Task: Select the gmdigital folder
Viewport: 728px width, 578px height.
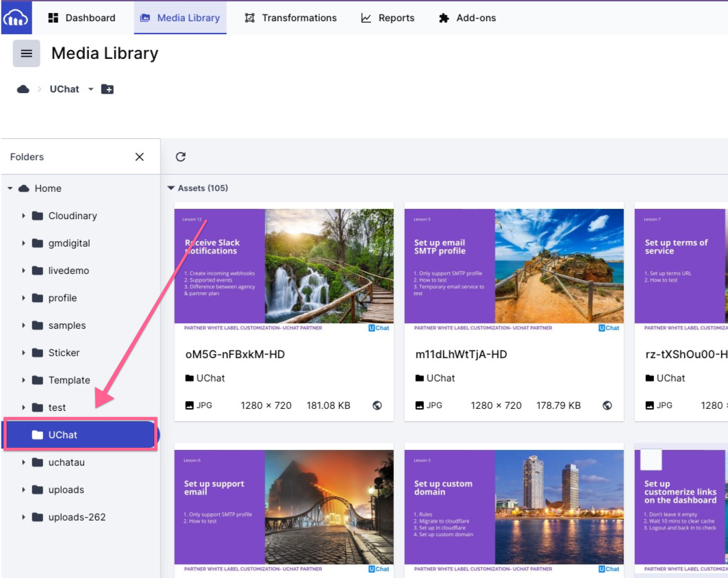Action: pyautogui.click(x=69, y=243)
